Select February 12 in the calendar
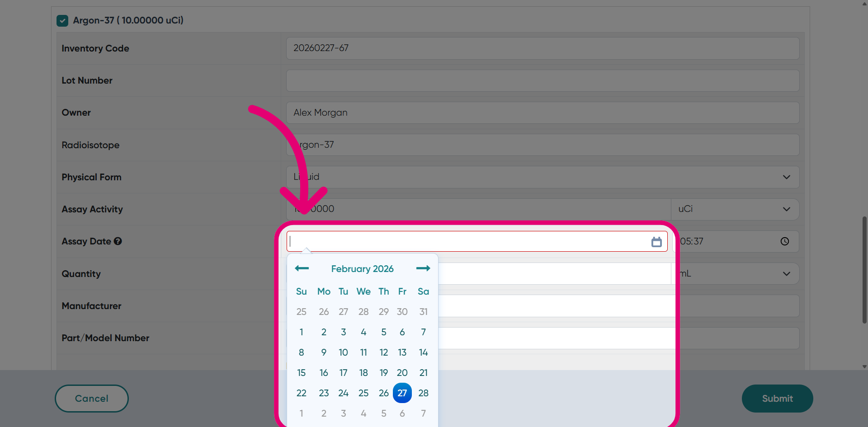868x427 pixels. 384,352
